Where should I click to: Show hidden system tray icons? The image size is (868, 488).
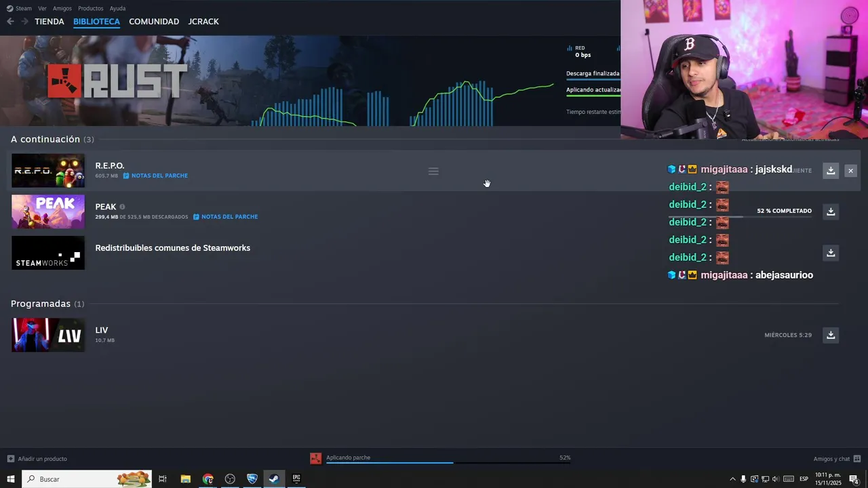[732, 479]
